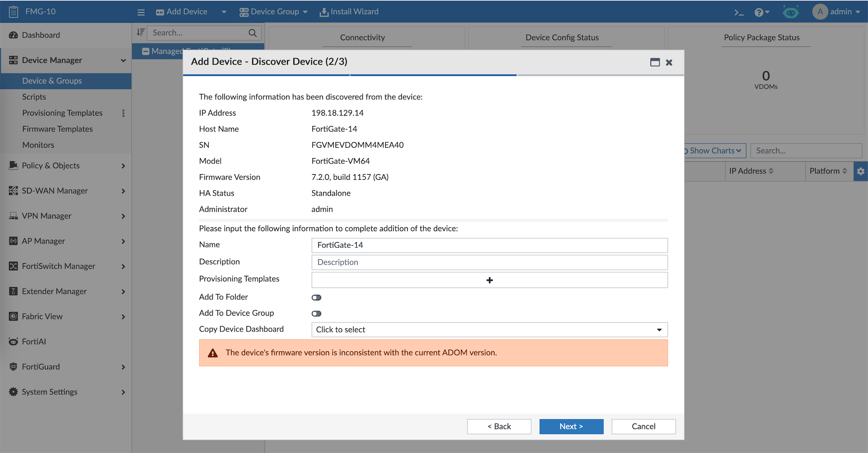Click the sort order icon beside search
The image size is (868, 453).
coord(141,33)
